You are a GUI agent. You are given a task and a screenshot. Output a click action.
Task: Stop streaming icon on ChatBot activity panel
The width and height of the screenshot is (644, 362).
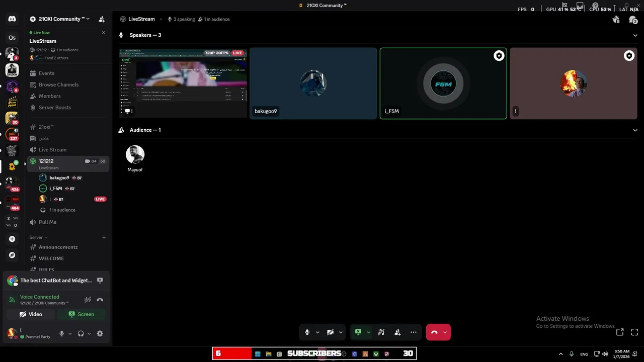pos(100,281)
